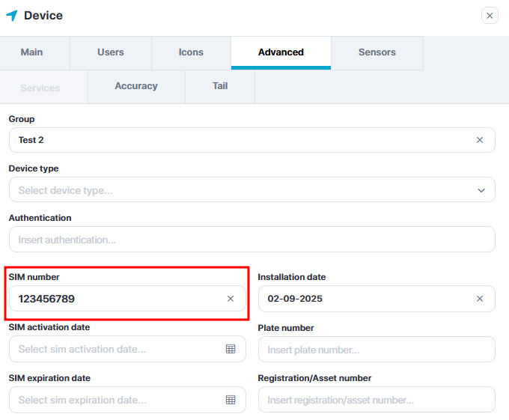Click the Device navigation arrow icon
The height and width of the screenshot is (420, 509).
point(12,16)
